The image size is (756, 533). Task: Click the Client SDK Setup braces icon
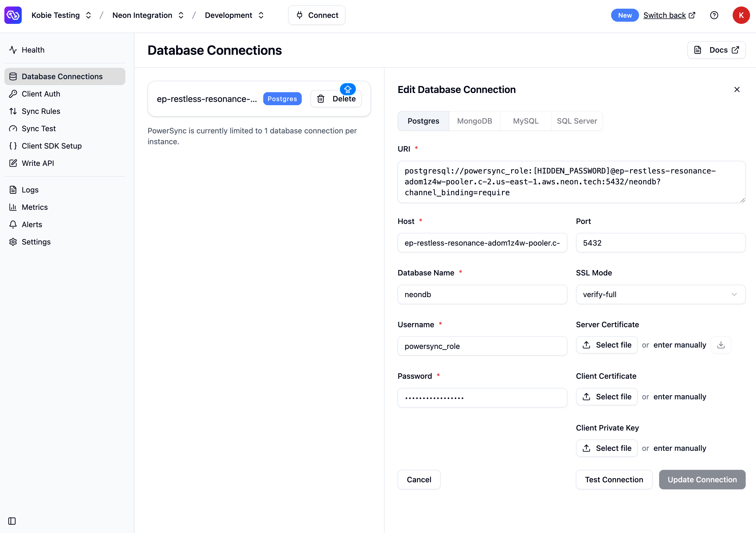[13, 146]
